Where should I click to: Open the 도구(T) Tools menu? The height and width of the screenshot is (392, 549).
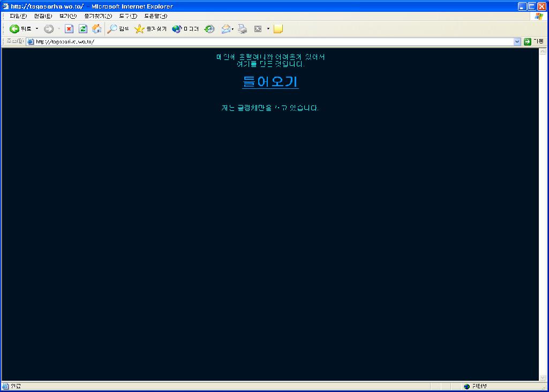[x=128, y=16]
